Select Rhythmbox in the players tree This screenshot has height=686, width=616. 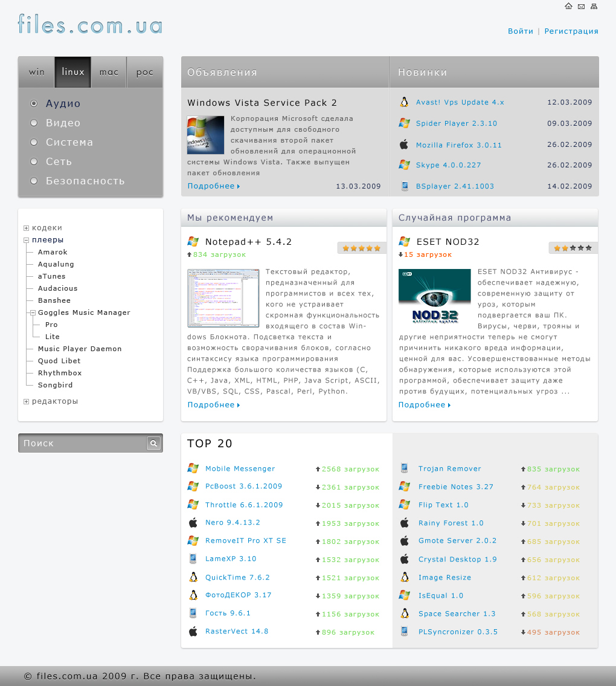(x=59, y=373)
